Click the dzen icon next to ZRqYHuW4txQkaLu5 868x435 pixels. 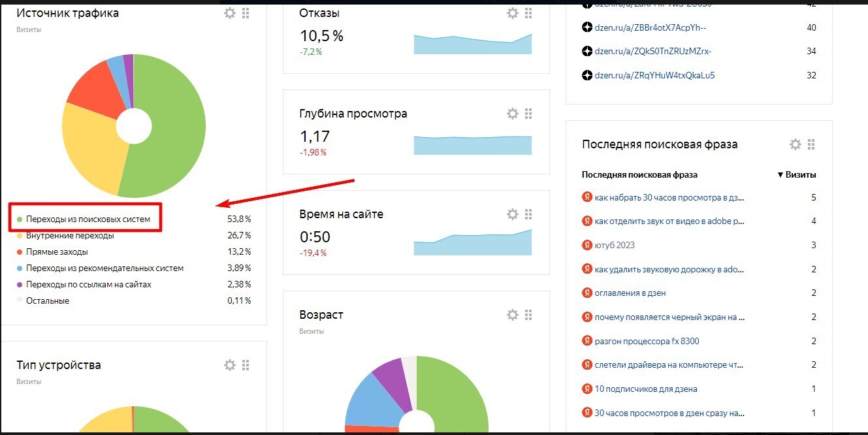(x=586, y=75)
